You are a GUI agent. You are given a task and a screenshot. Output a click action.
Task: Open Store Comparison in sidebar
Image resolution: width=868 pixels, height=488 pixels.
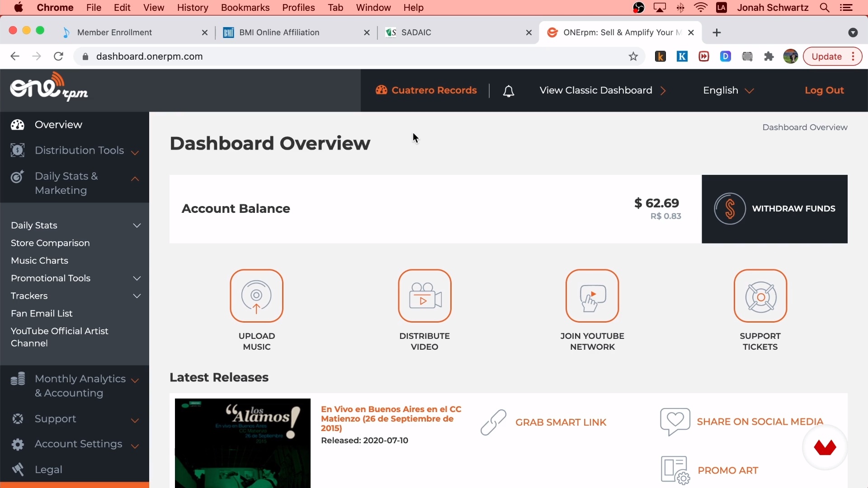[50, 243]
